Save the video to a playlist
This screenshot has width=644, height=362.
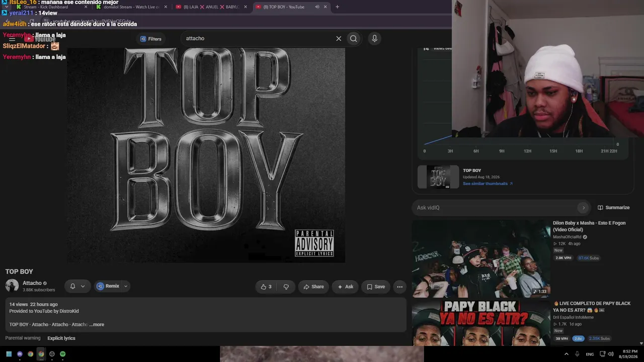click(x=376, y=287)
